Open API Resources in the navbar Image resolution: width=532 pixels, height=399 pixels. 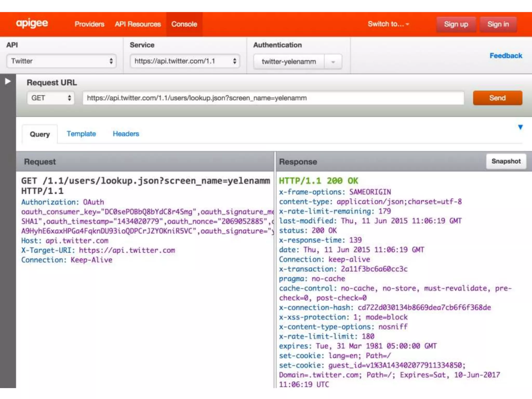pos(138,24)
